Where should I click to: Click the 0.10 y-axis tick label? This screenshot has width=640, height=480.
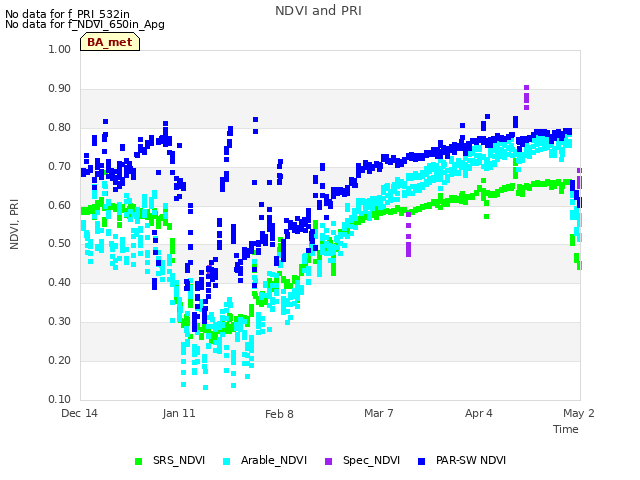click(x=60, y=399)
